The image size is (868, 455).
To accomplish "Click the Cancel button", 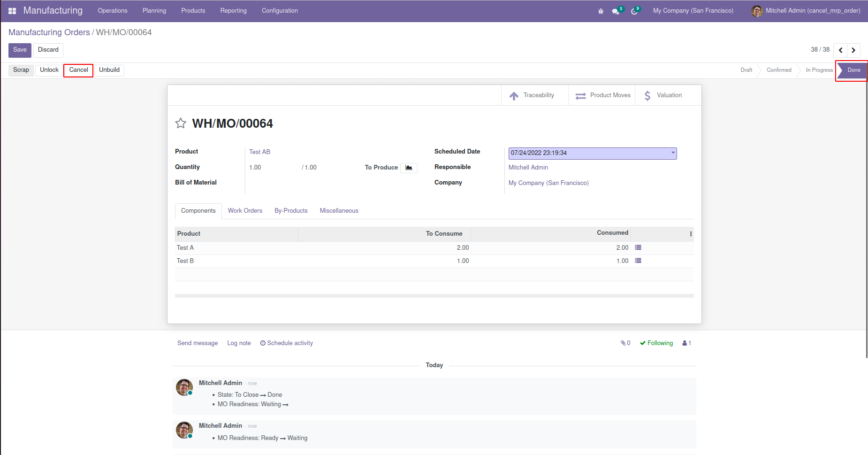I will coord(78,70).
